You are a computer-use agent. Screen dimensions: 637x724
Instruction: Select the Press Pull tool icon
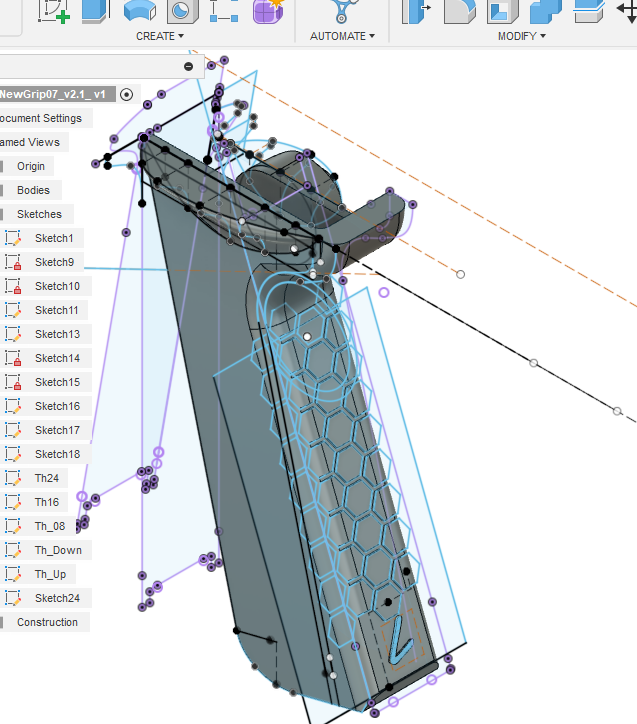pyautogui.click(x=415, y=10)
